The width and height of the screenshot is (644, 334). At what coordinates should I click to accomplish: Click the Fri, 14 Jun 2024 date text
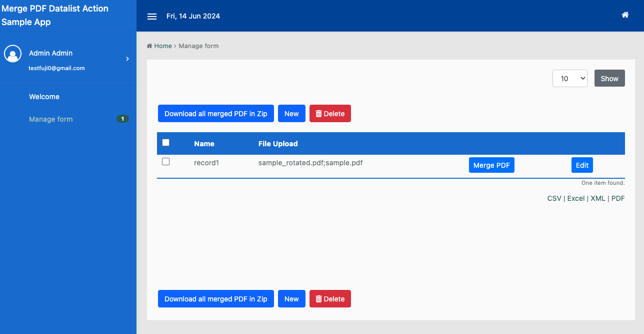click(x=193, y=16)
